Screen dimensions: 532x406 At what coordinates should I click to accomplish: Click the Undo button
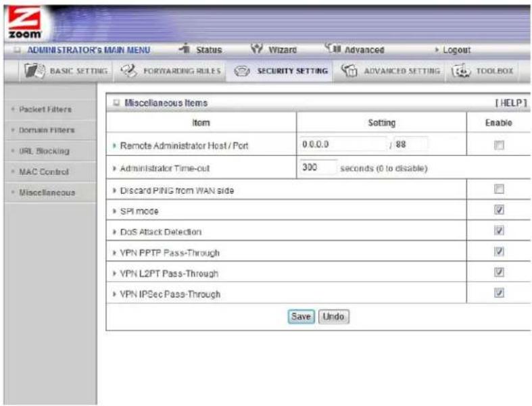click(333, 316)
